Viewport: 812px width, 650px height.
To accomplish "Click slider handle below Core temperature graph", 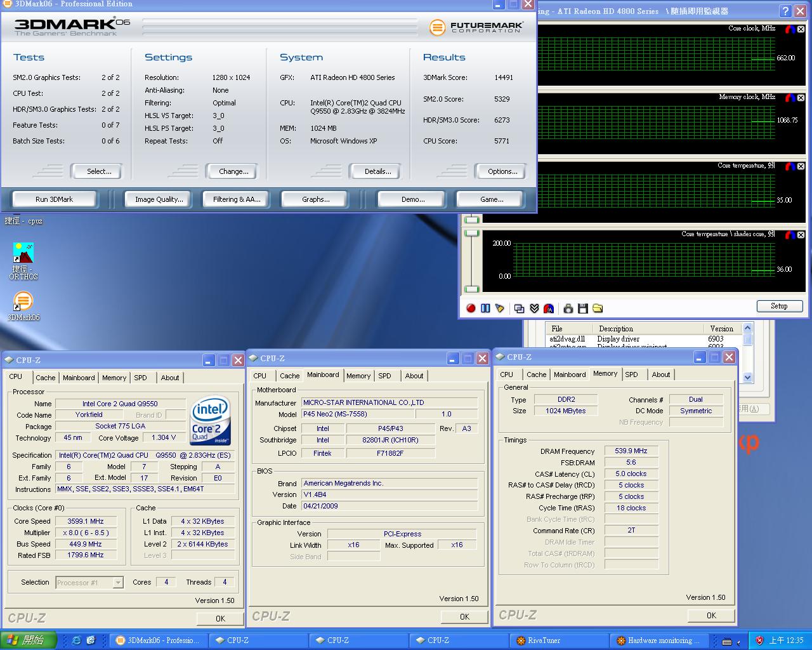I will tap(472, 220).
